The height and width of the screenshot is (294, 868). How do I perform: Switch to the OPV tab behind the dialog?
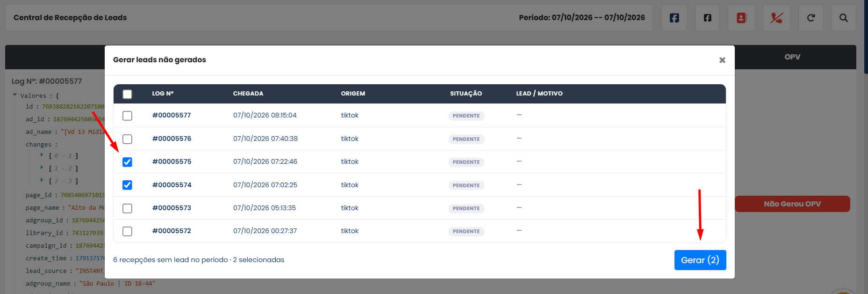[792, 57]
